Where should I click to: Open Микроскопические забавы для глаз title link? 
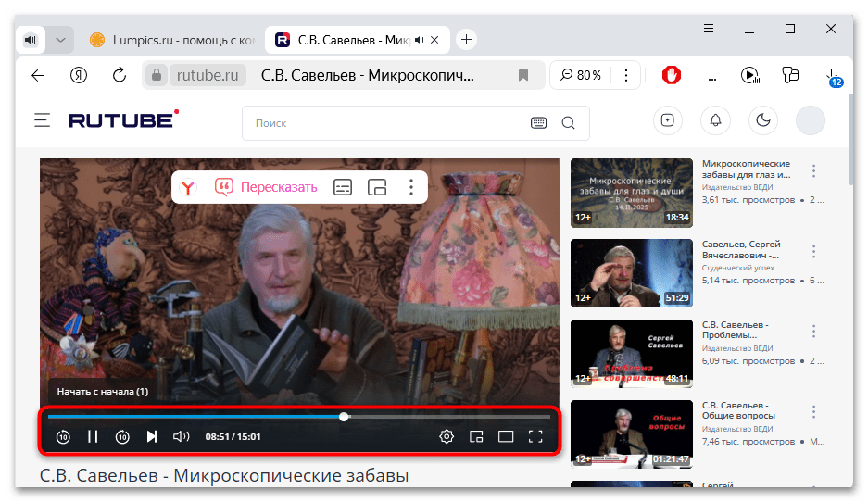pyautogui.click(x=747, y=169)
